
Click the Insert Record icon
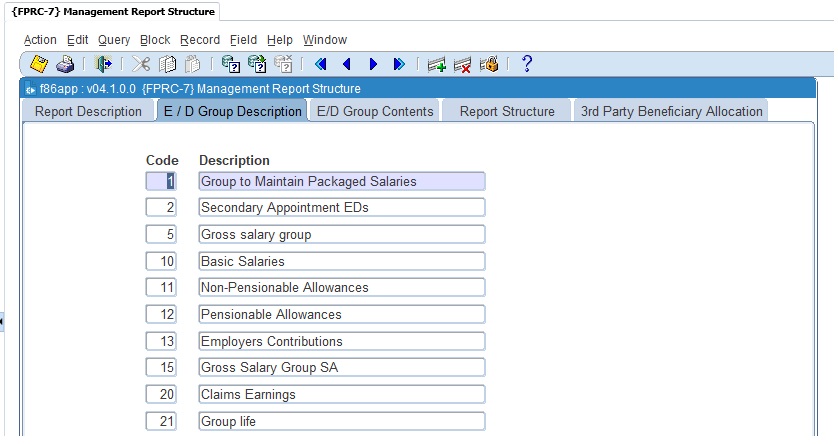[x=436, y=64]
